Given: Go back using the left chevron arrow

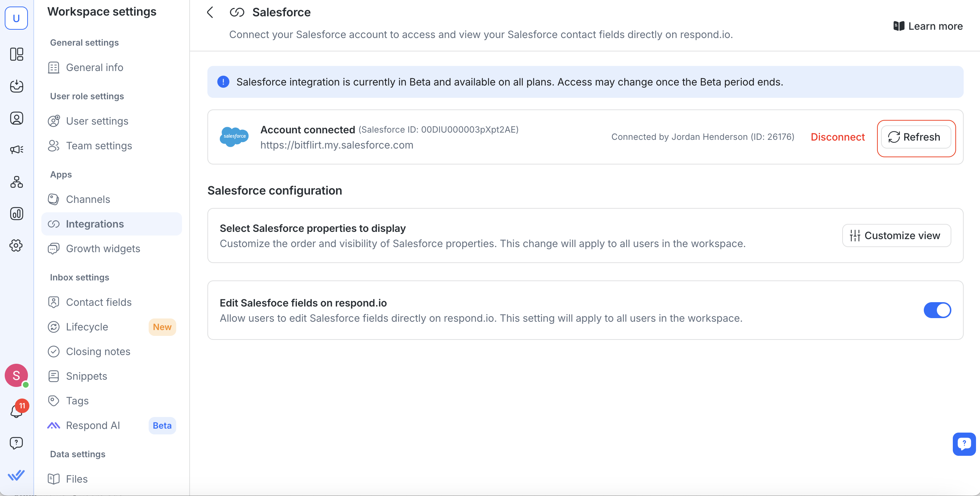Looking at the screenshot, I should pos(210,13).
